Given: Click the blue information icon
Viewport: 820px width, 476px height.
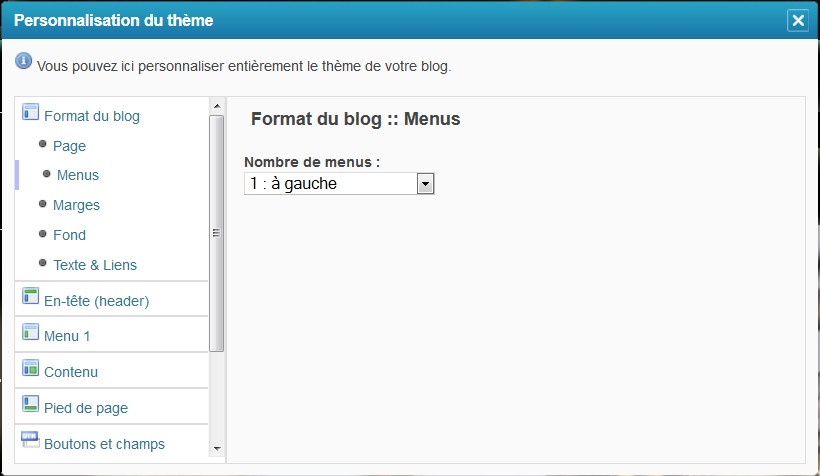Looking at the screenshot, I should (x=24, y=62).
